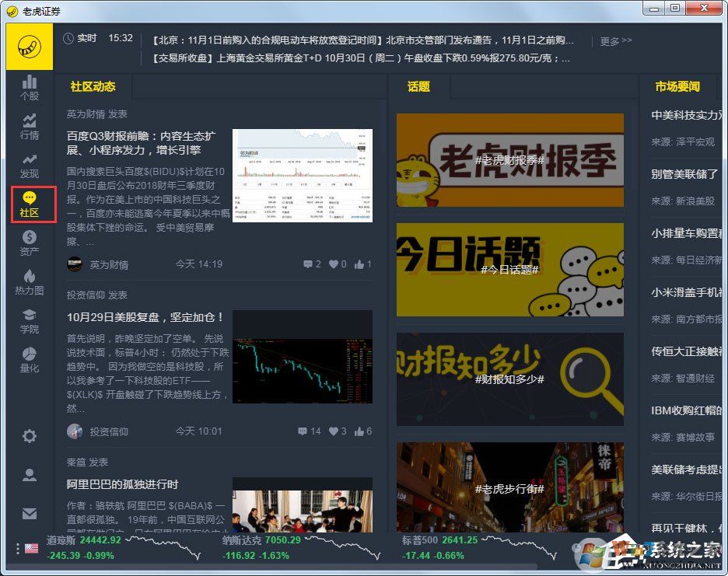
Task: Open the user profile icon in sidebar
Action: (30, 475)
